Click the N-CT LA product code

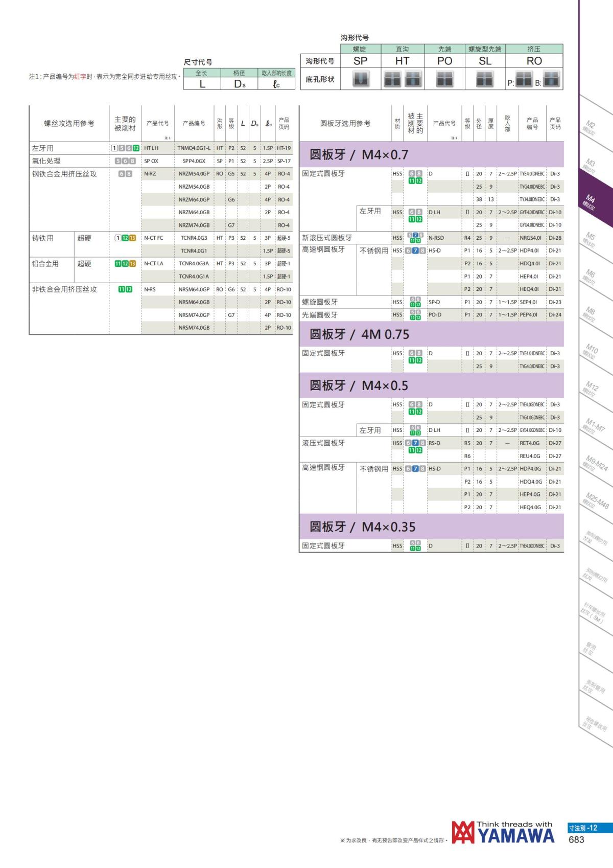pyautogui.click(x=154, y=264)
